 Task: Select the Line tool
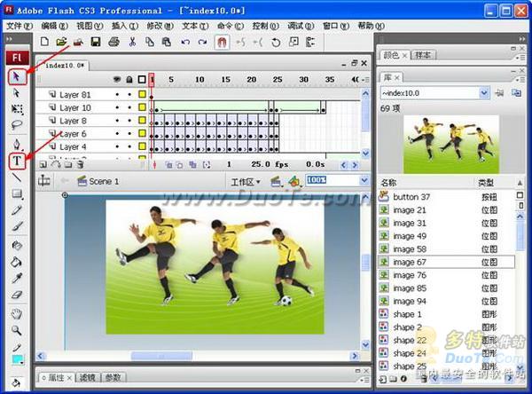pyautogui.click(x=17, y=177)
